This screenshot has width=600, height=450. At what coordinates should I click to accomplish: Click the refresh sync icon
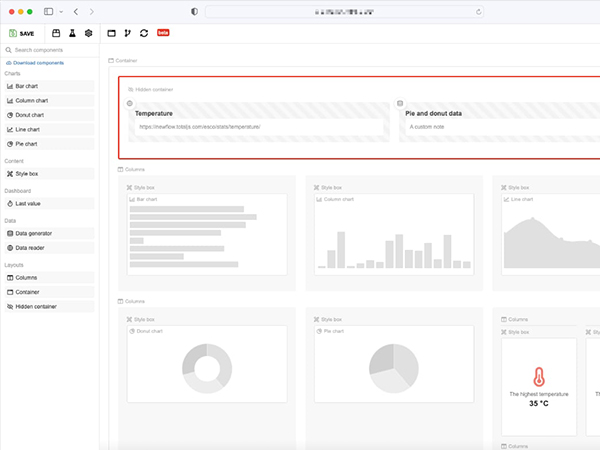144,33
